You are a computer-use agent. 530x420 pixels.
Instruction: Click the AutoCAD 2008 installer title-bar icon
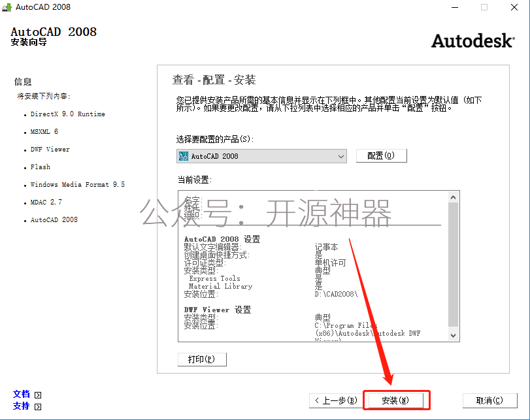(7, 7)
